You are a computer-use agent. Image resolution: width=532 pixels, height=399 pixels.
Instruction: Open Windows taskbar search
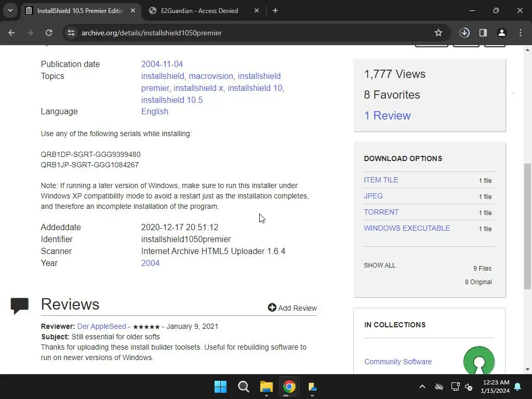[x=243, y=387]
